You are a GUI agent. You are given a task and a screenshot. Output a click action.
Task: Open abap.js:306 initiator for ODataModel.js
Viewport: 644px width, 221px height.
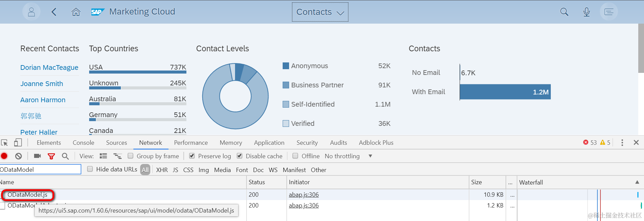point(304,195)
